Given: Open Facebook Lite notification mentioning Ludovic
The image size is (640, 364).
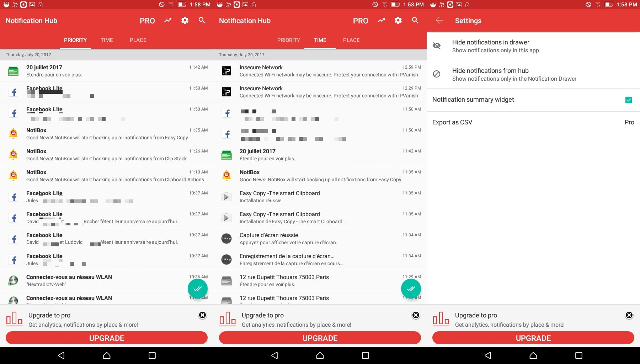Looking at the screenshot, I should pos(107,239).
